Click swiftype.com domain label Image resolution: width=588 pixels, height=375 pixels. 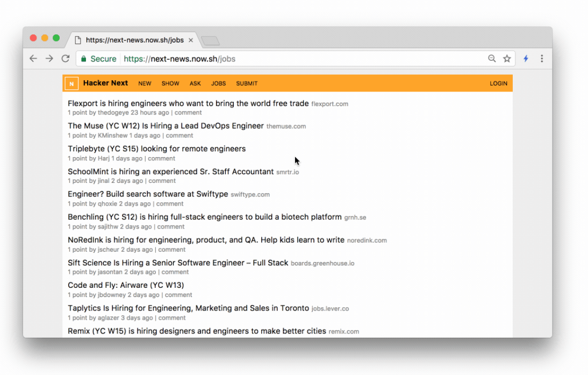tap(250, 195)
